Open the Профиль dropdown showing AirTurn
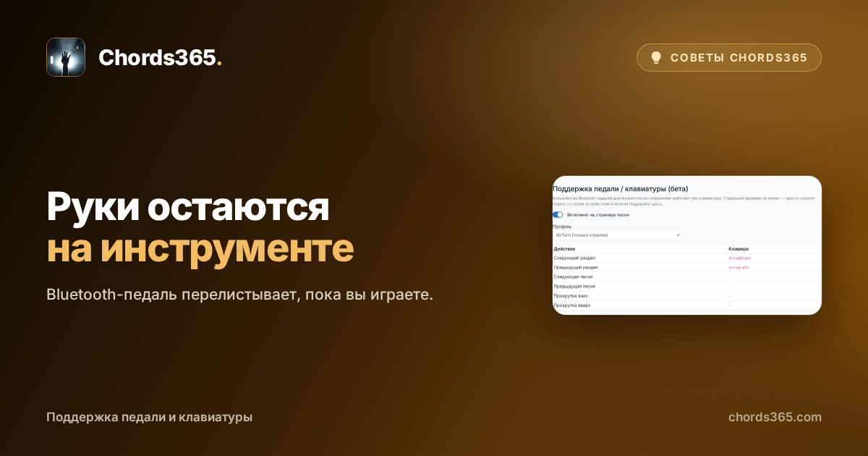 click(618, 235)
